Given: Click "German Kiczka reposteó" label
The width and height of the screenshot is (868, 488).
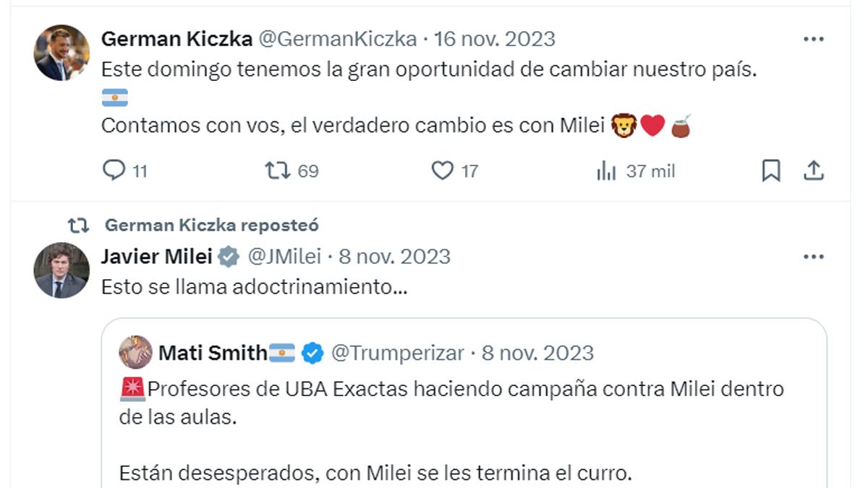Looking at the screenshot, I should [212, 225].
